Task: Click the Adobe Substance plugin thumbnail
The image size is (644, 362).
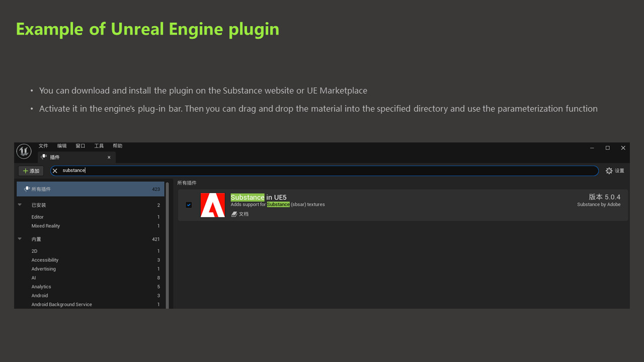Action: [x=213, y=205]
